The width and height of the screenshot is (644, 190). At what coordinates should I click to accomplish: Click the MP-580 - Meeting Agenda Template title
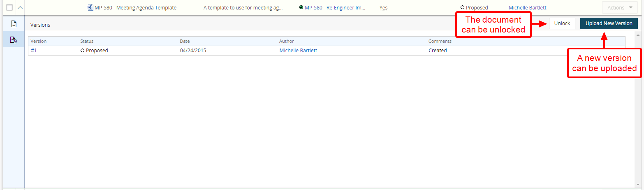pos(135,7)
